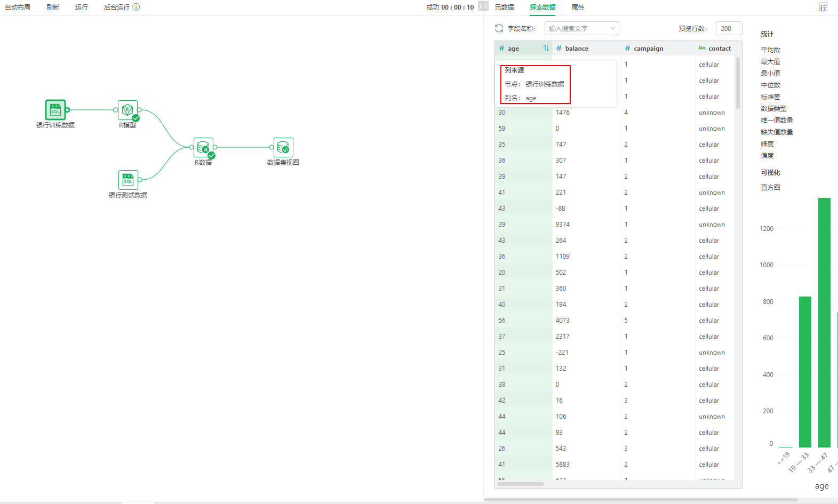Viewport: 838px width, 504px height.
Task: Click the 银行训练数据 node name in tooltip
Action: (x=545, y=84)
